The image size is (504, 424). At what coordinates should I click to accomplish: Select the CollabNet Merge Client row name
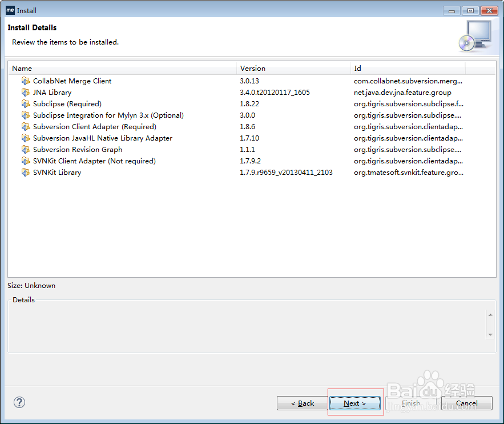pos(72,81)
